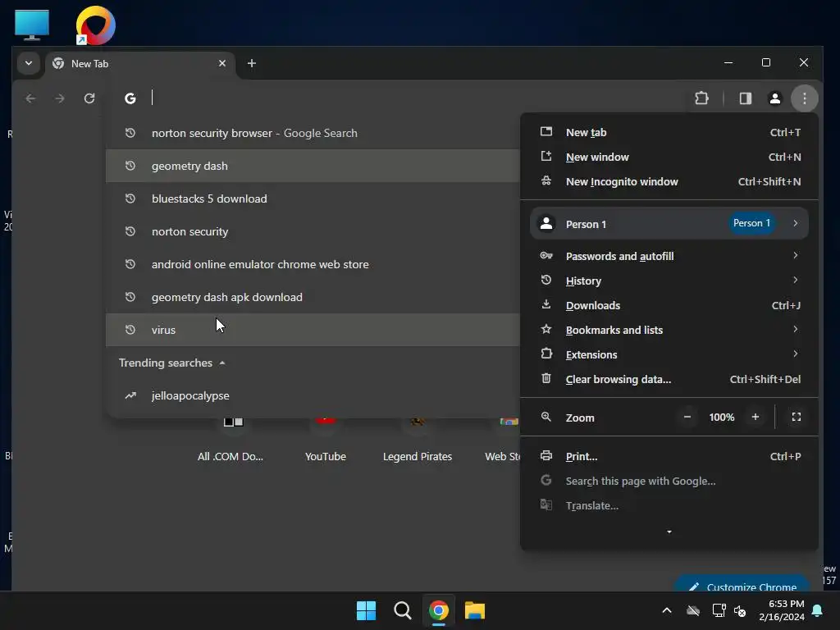Viewport: 840px width, 630px height.
Task: Open a new tab with the plus button
Action: pyautogui.click(x=251, y=63)
